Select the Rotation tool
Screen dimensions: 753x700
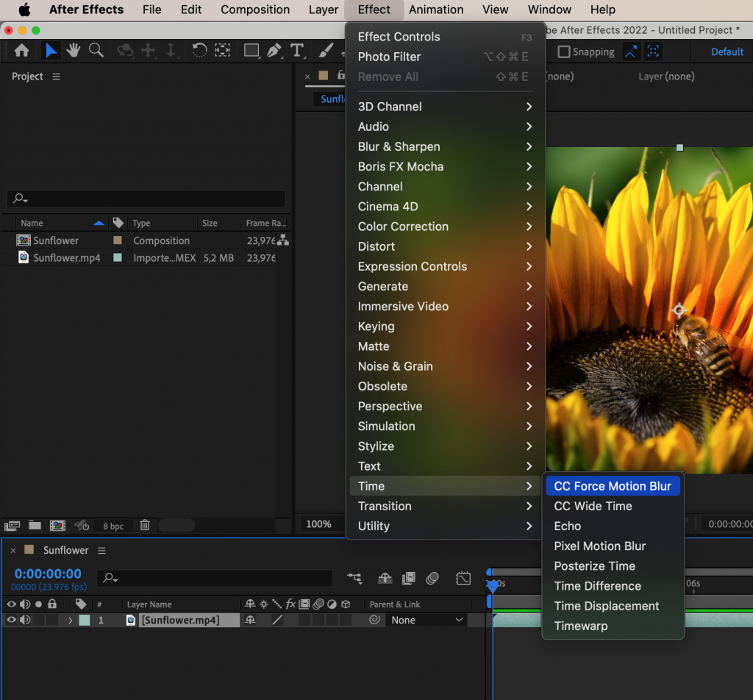199,51
